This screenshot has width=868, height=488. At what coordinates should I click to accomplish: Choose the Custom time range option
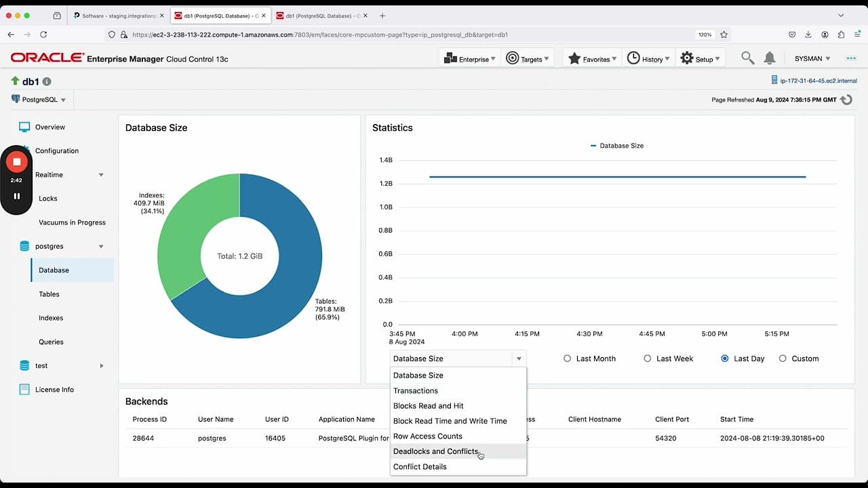click(x=783, y=359)
